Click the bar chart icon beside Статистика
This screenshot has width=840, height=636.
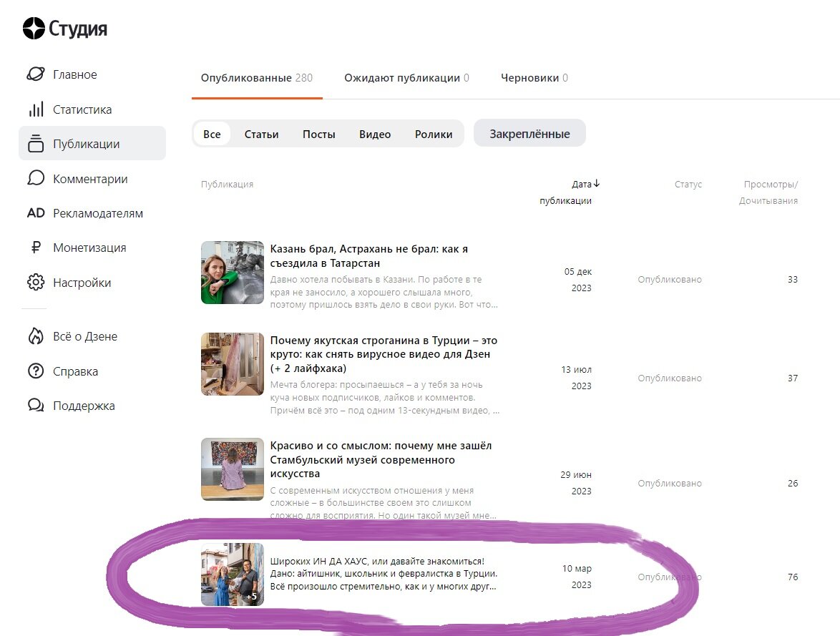(x=36, y=109)
